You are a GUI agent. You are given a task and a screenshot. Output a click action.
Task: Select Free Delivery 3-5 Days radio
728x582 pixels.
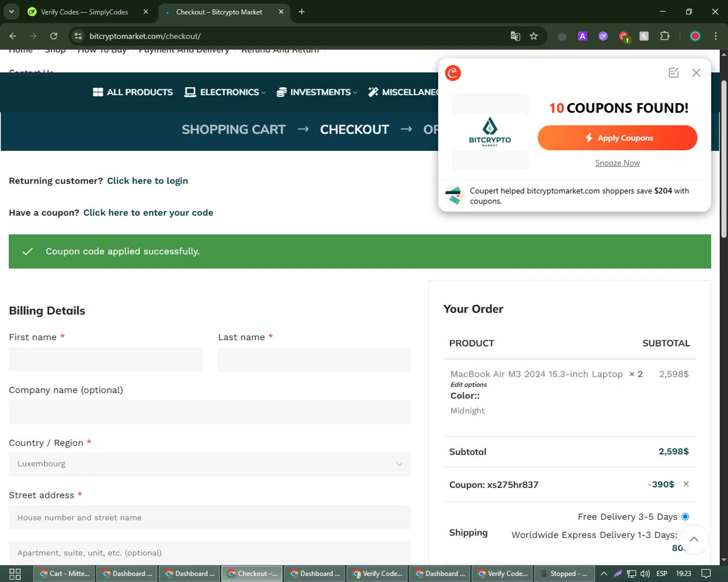[x=685, y=517]
